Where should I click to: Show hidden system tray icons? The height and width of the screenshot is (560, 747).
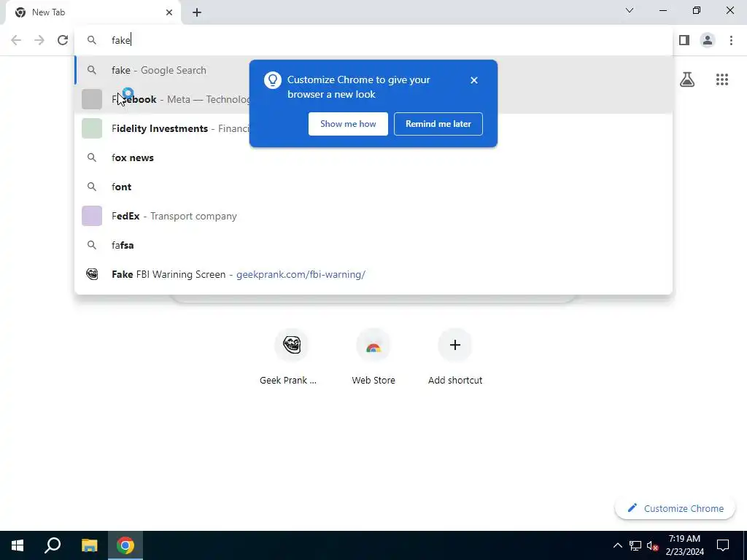[617, 545]
